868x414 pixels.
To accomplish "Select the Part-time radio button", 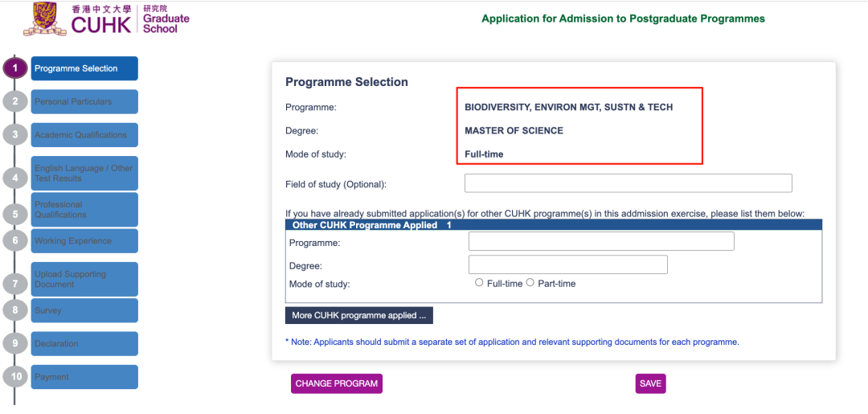I will [x=530, y=283].
